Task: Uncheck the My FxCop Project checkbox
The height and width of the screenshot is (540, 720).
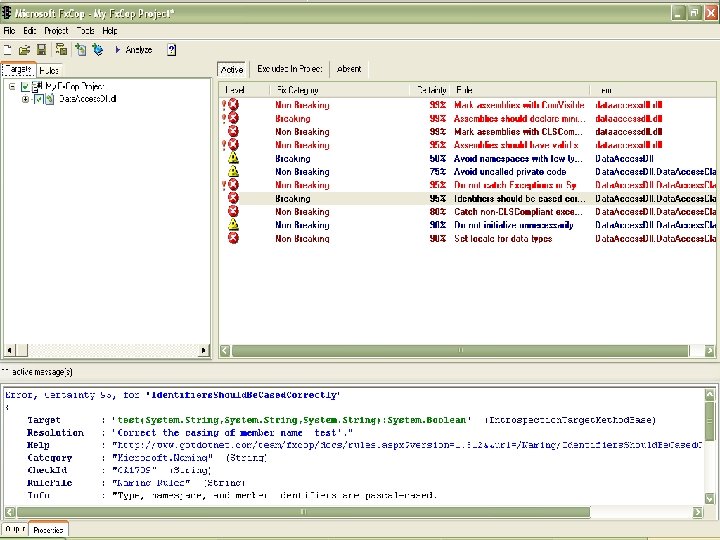Action: coord(26,87)
